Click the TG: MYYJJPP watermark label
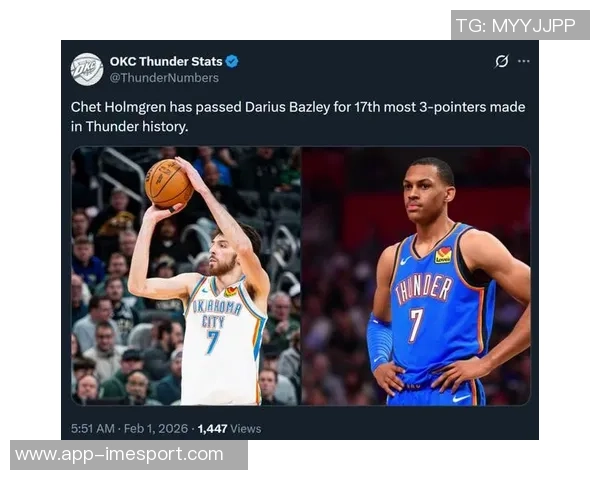 [x=520, y=25]
